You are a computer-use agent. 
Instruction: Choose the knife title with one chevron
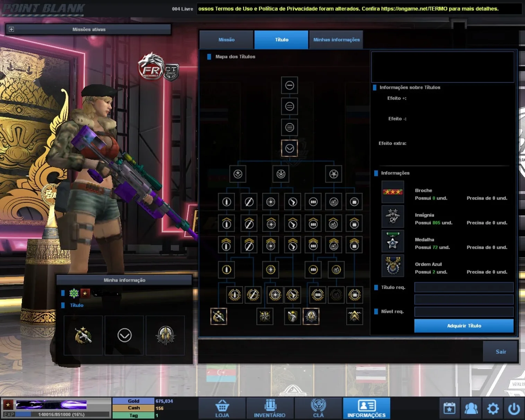(249, 224)
